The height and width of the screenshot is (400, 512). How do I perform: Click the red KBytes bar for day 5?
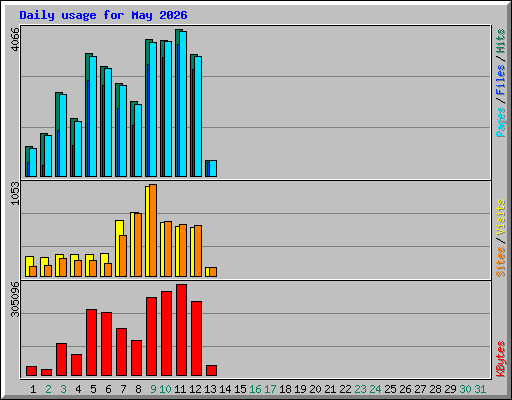click(x=92, y=343)
